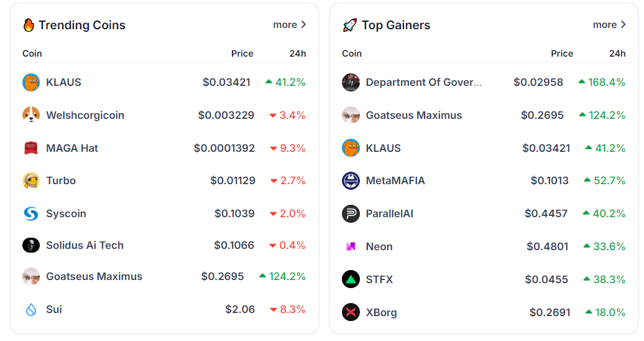Click the red MAGA Hat icon
This screenshot has height=341, width=644.
click(31, 148)
